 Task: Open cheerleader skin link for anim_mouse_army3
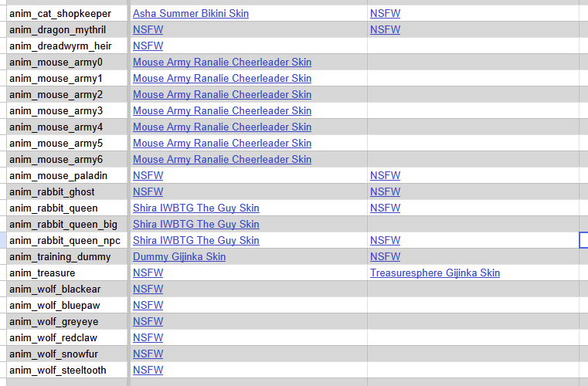coord(222,111)
